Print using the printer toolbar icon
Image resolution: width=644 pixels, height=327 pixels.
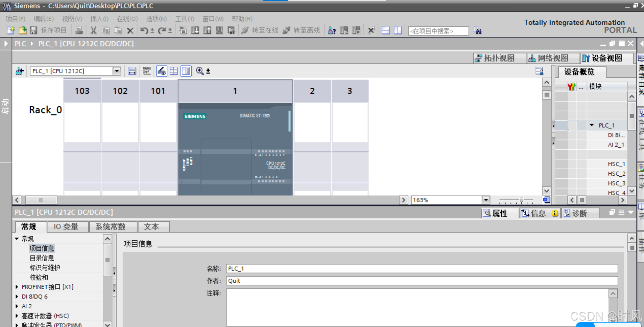point(79,30)
